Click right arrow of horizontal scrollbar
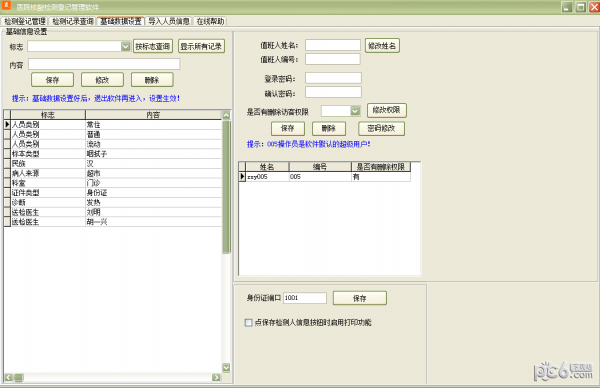The width and height of the screenshot is (600, 388). (x=216, y=378)
